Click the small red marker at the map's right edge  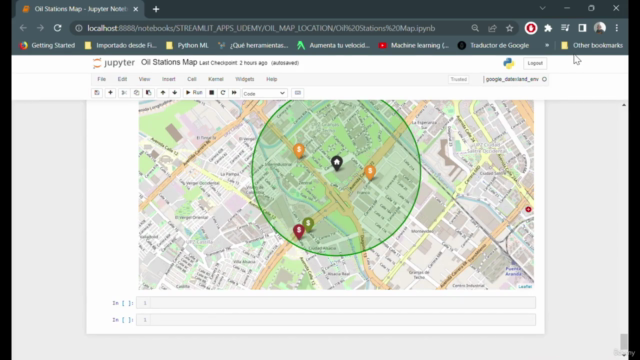528,209
